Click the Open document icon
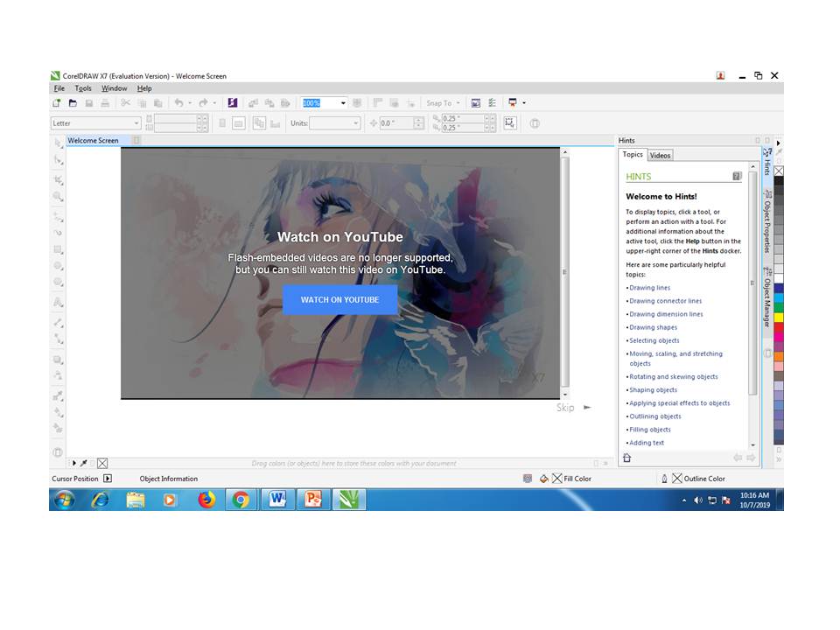This screenshot has width=840, height=630. [73, 102]
